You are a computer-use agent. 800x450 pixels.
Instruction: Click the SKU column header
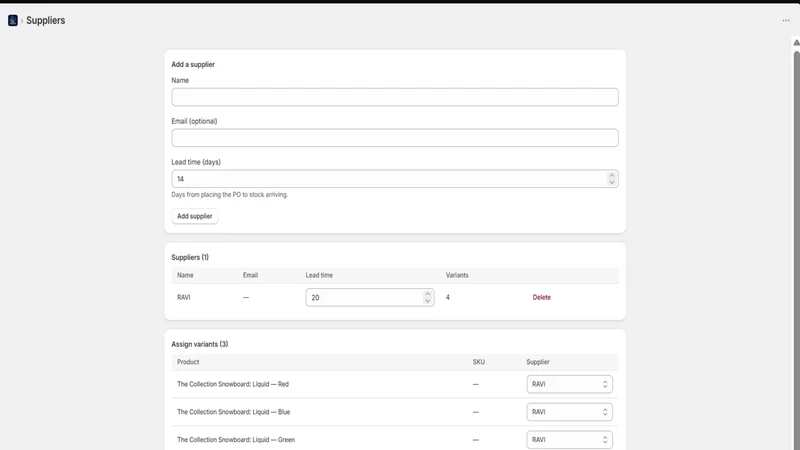coord(479,362)
